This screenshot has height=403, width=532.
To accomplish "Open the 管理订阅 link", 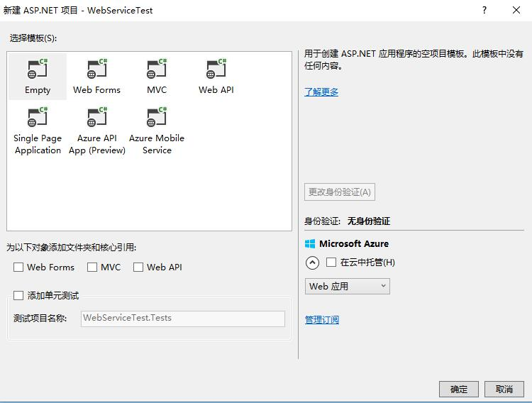I will click(321, 320).
